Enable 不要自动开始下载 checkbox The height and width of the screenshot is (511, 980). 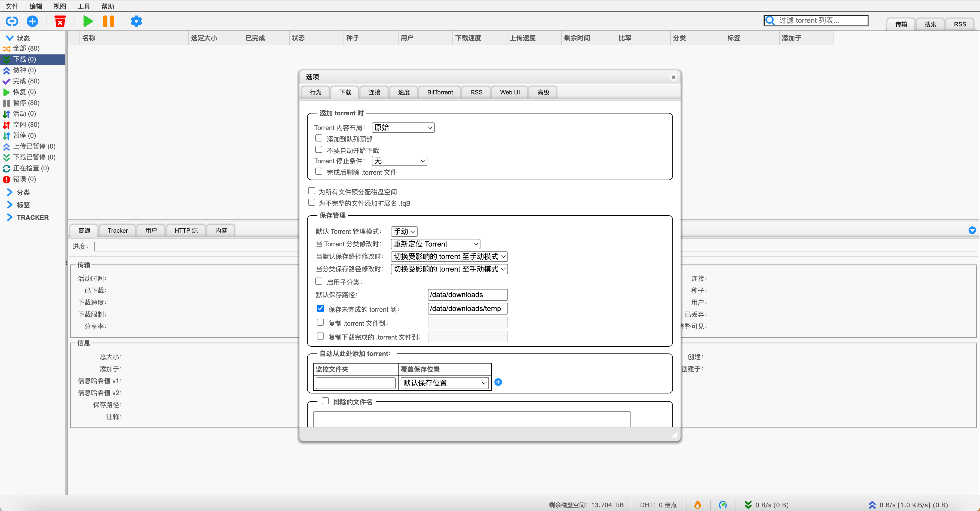[x=319, y=149]
